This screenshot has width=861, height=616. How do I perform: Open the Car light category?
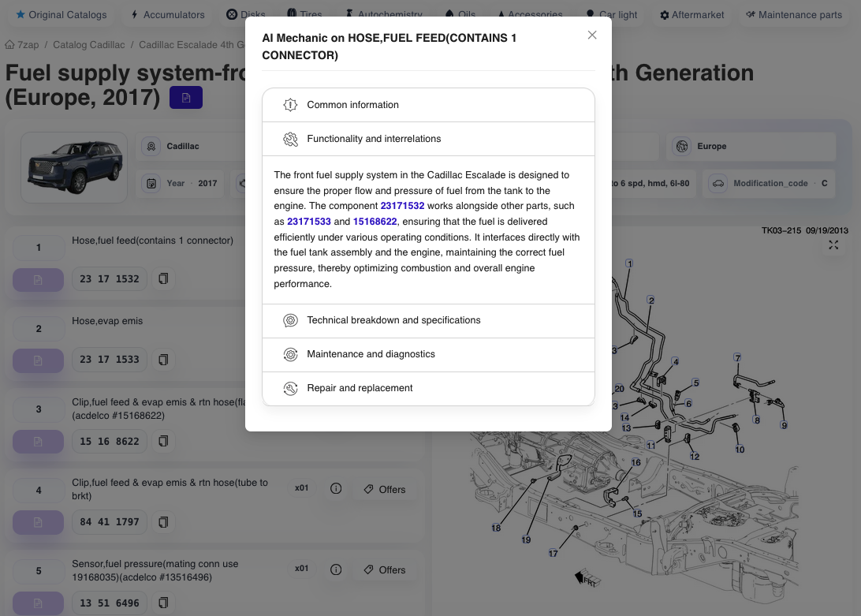point(611,15)
